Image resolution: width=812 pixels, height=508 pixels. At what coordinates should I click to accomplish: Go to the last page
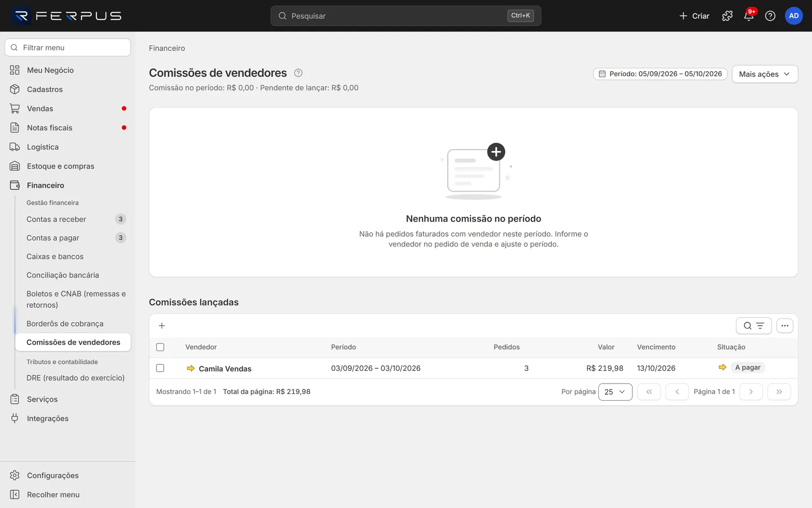pos(779,392)
